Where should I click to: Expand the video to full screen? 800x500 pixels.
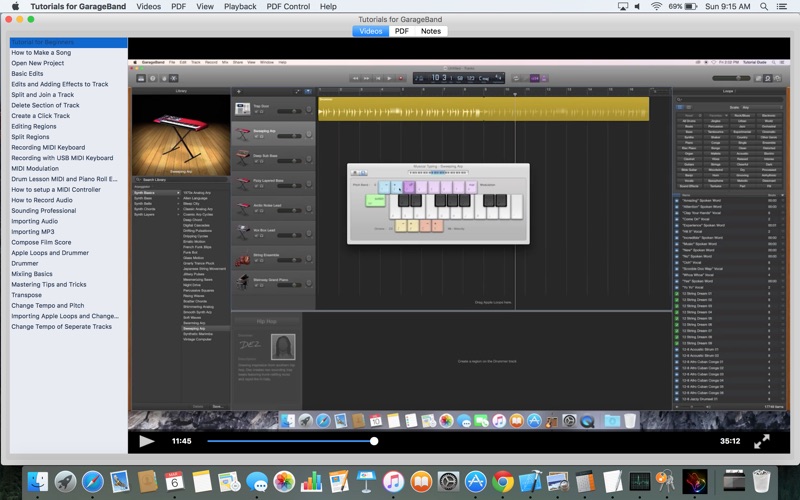[x=761, y=441]
